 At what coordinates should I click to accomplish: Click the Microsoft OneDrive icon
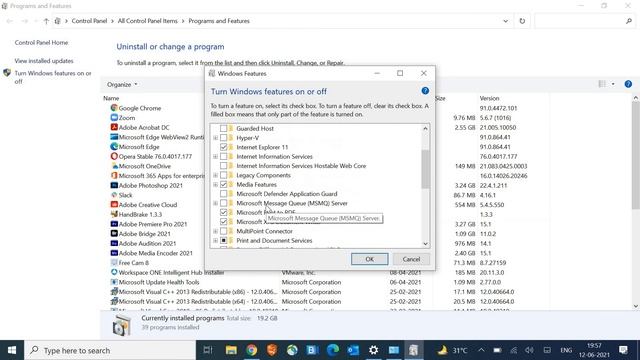[114, 166]
